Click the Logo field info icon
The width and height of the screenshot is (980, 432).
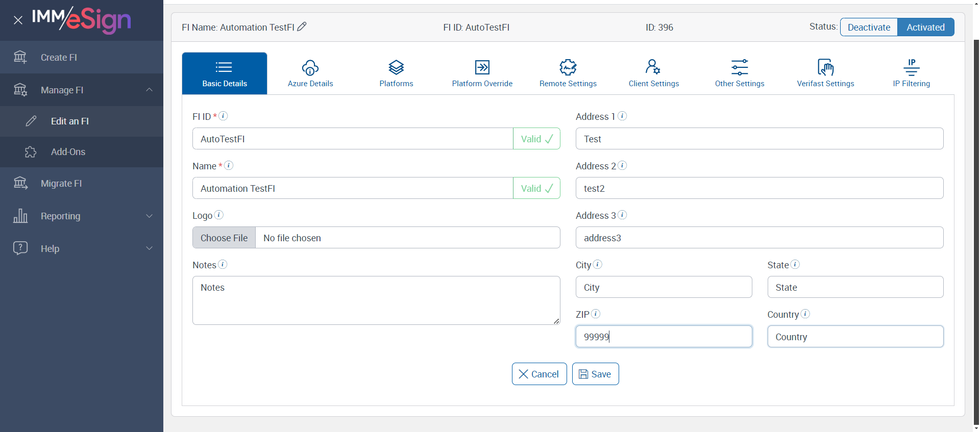(218, 215)
